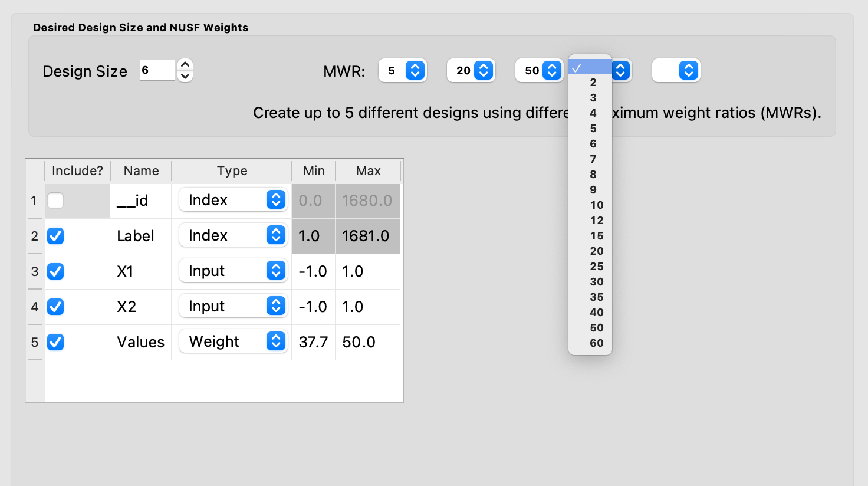Viewport: 868px width, 486px height.
Task: Change X2 Type dropdown from Input
Action: [234, 306]
